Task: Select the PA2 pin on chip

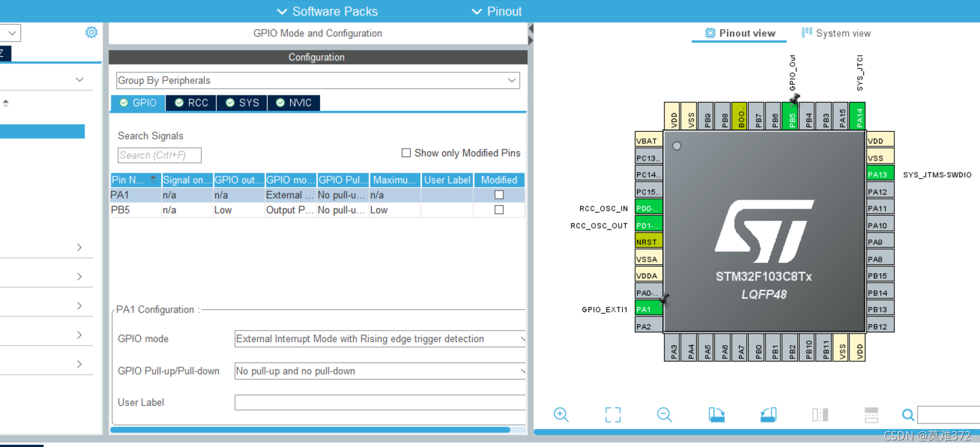Action: pos(649,326)
